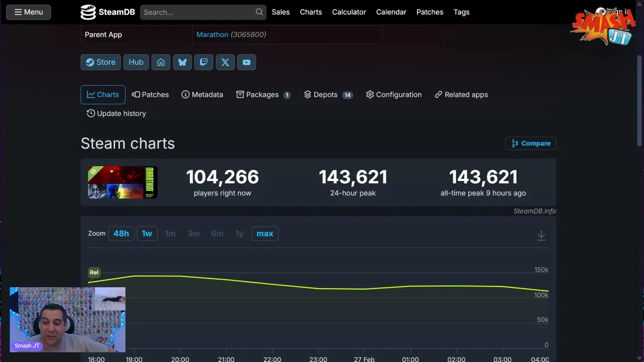Switch to the Patches tab in the app tabs

click(x=150, y=95)
